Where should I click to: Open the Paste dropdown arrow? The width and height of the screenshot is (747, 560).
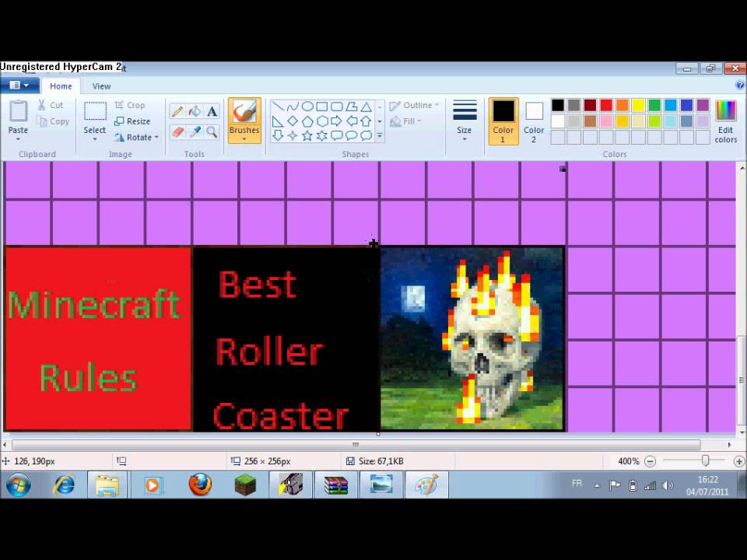(18, 139)
